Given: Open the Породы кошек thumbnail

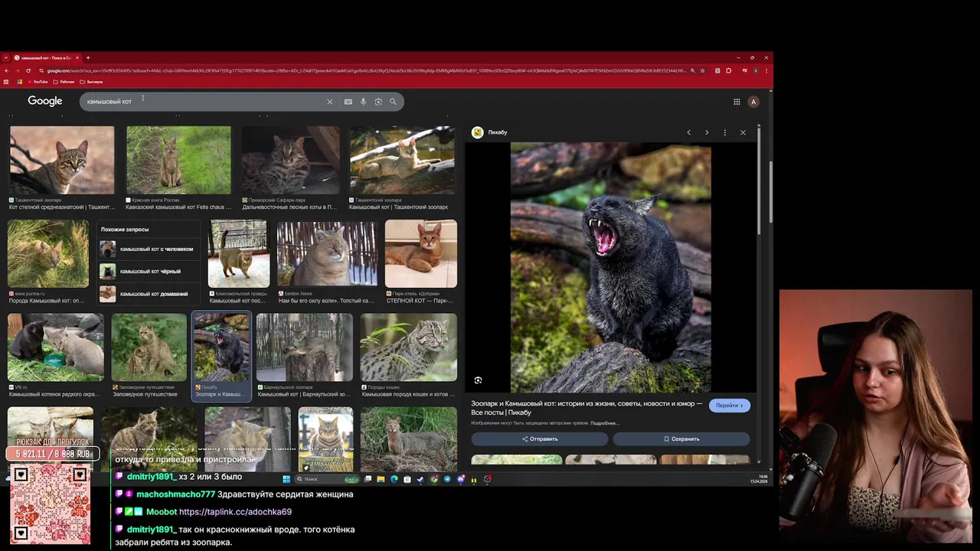Looking at the screenshot, I should tap(409, 347).
